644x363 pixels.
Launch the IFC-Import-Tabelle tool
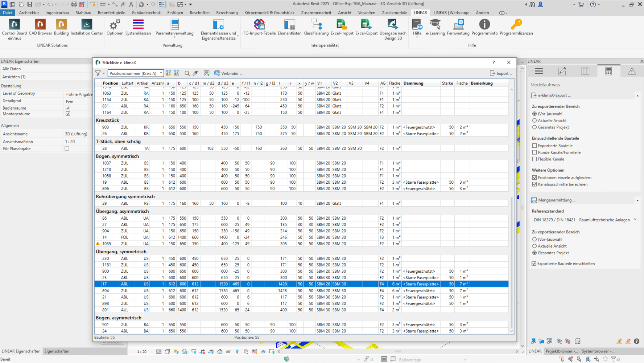pos(259,28)
